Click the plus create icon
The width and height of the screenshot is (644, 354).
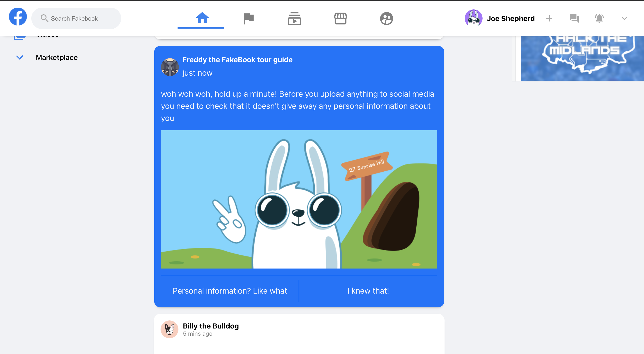(549, 18)
